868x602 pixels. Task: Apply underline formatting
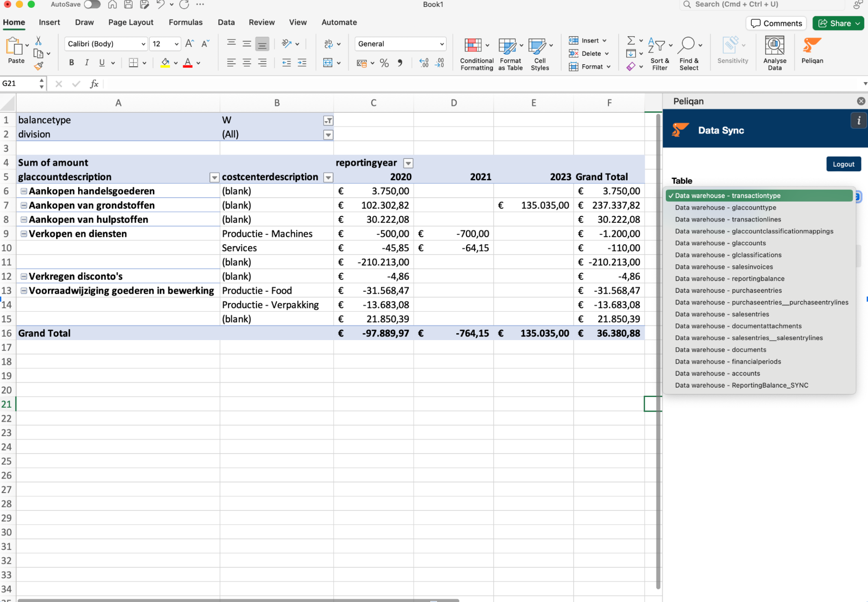tap(102, 63)
